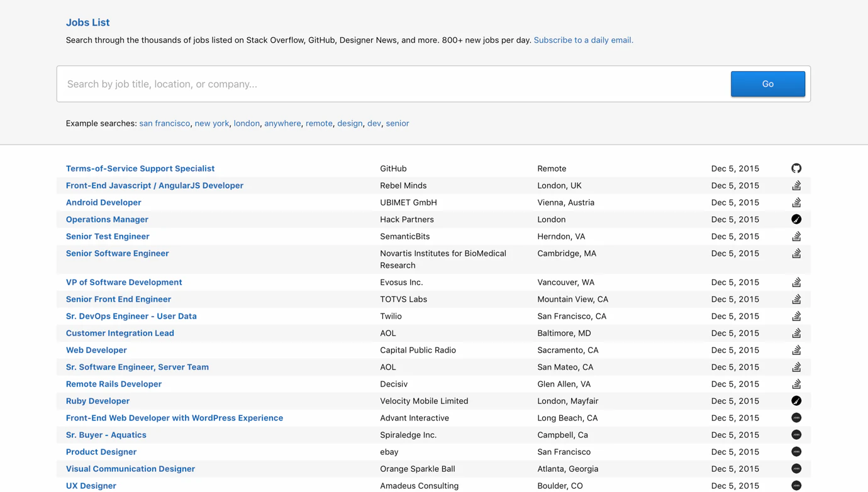This screenshot has height=492, width=868.
Task: Click the Front-End Javascript / AngularJS Developer link
Action: [154, 185]
